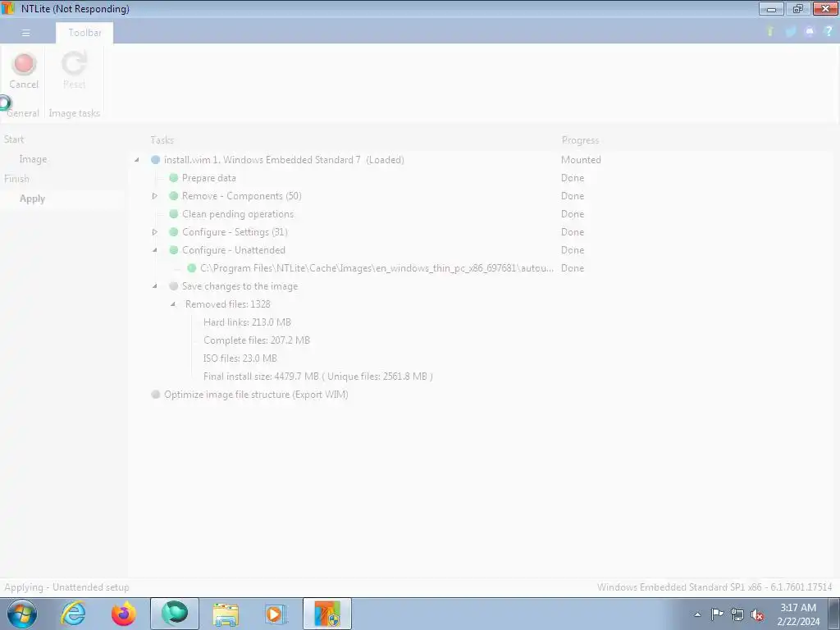Screen dimensions: 840x630
Task: Collapse Removed files: 1328 node
Action: point(173,304)
